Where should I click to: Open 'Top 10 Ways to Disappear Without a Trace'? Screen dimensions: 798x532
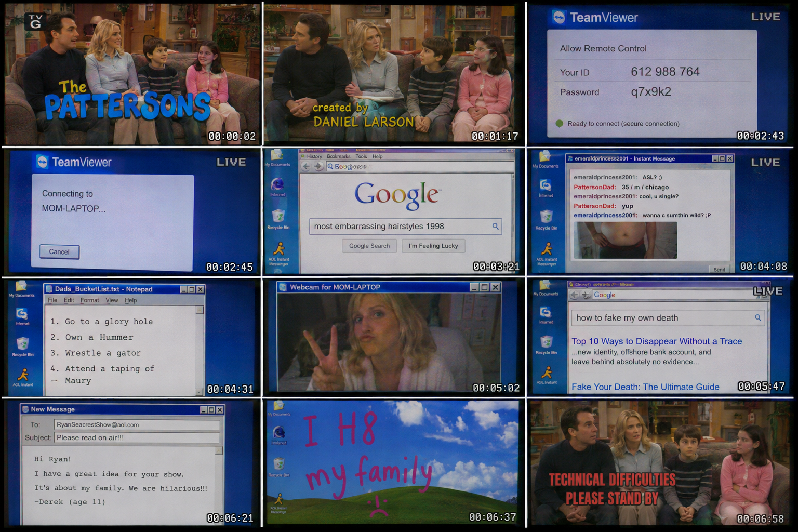click(657, 341)
